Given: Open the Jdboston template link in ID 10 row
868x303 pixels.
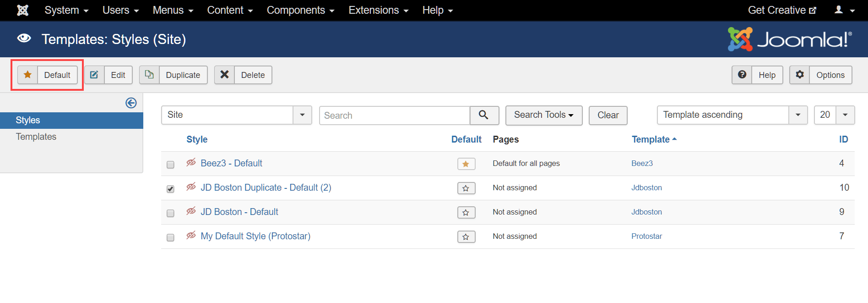Looking at the screenshot, I should point(646,187).
